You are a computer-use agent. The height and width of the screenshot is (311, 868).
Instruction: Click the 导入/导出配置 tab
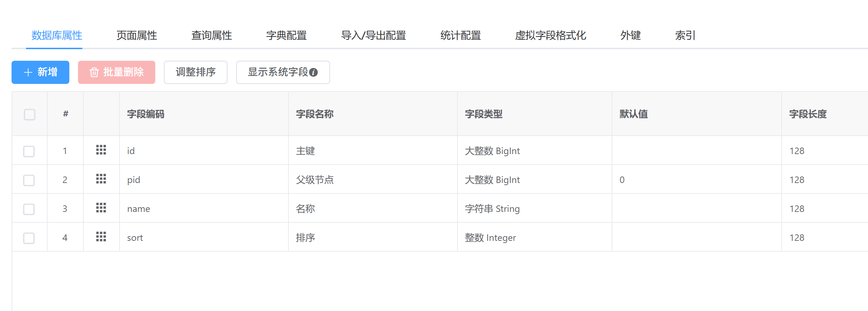(x=373, y=35)
